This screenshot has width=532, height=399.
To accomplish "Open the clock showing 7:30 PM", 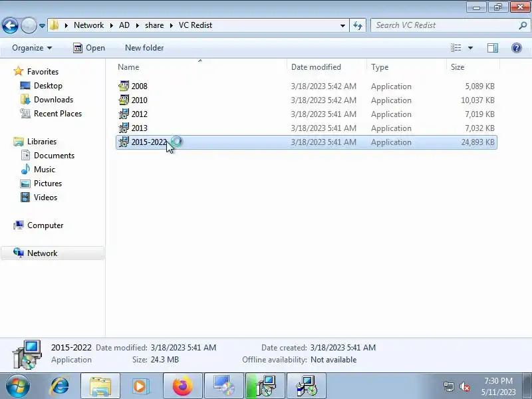I will [498, 386].
